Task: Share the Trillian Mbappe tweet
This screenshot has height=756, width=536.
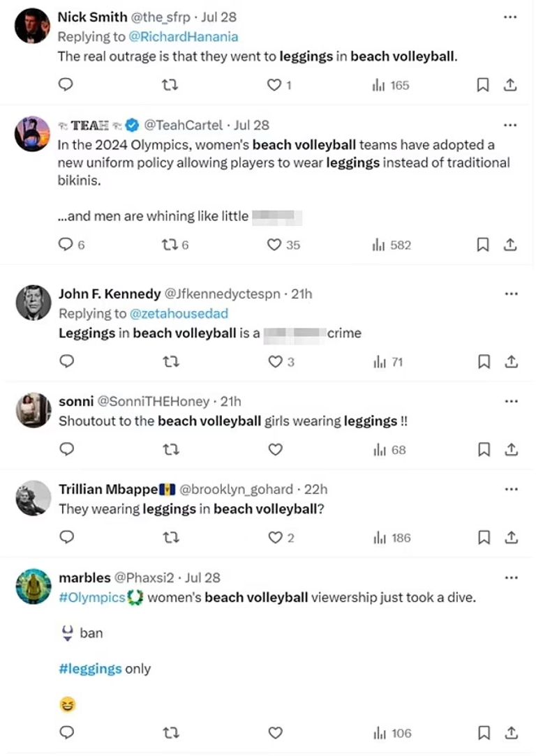Action: [x=510, y=538]
